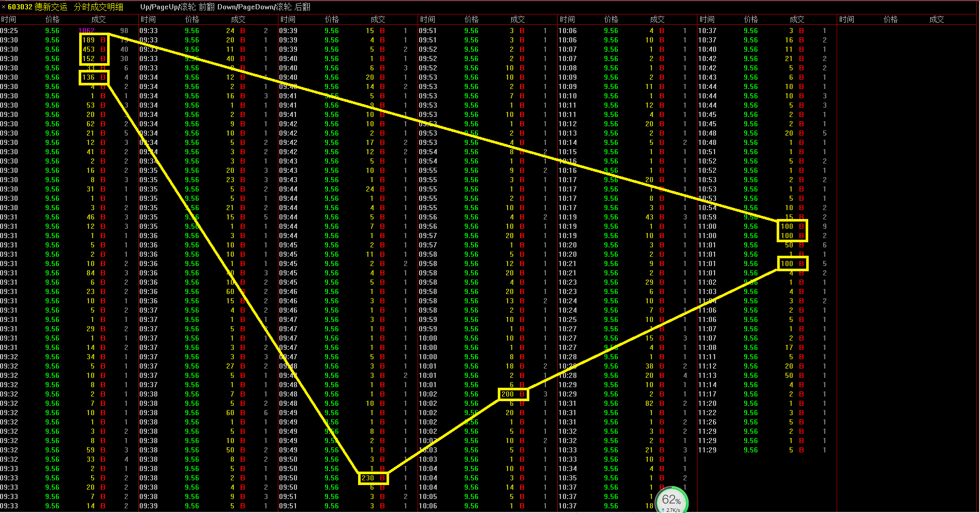Select the 10:35 time cell
The image size is (980, 513).
(568, 478)
